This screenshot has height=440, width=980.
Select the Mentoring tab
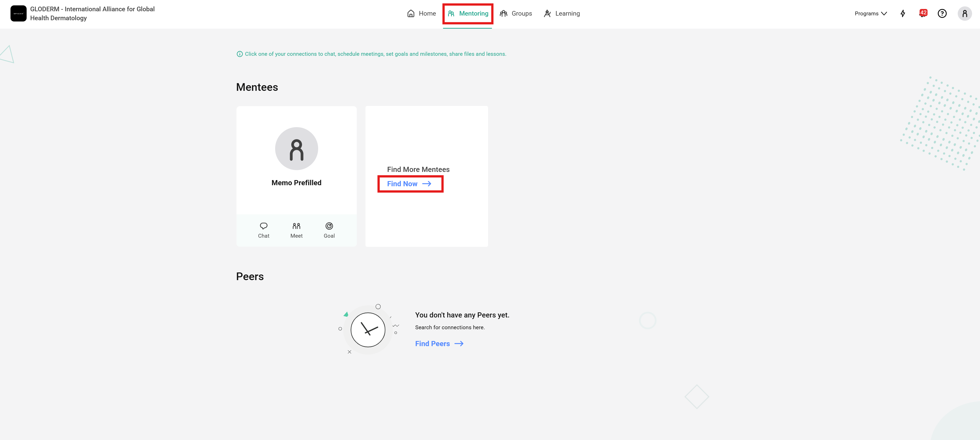(468, 14)
